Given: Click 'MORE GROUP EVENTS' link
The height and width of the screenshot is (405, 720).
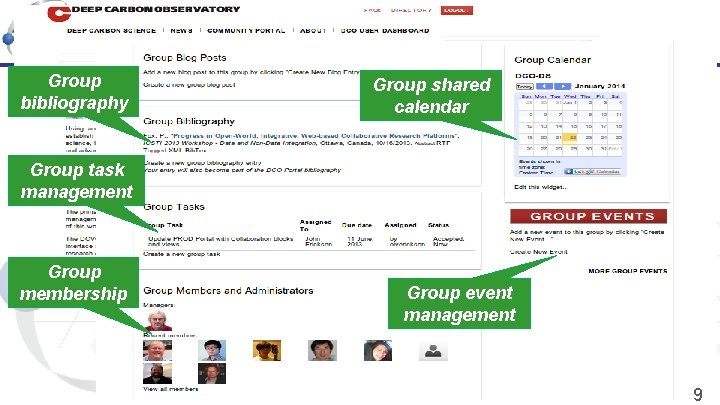Looking at the screenshot, I should (628, 271).
